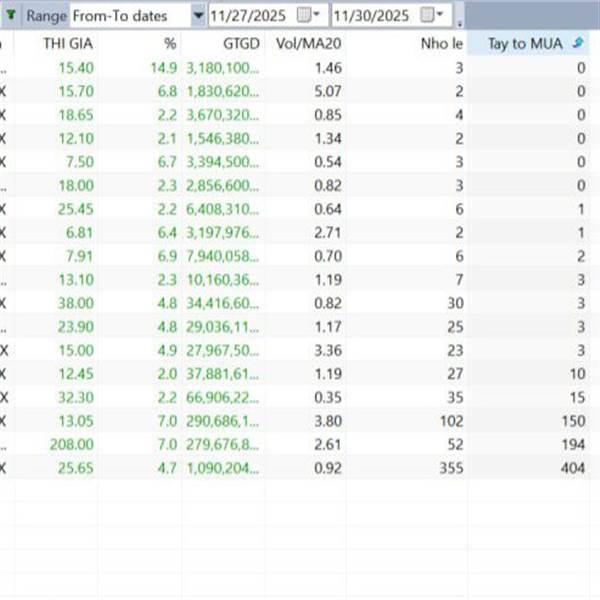
Task: Open the calendar picker for 11/30/2025
Action: [431, 15]
